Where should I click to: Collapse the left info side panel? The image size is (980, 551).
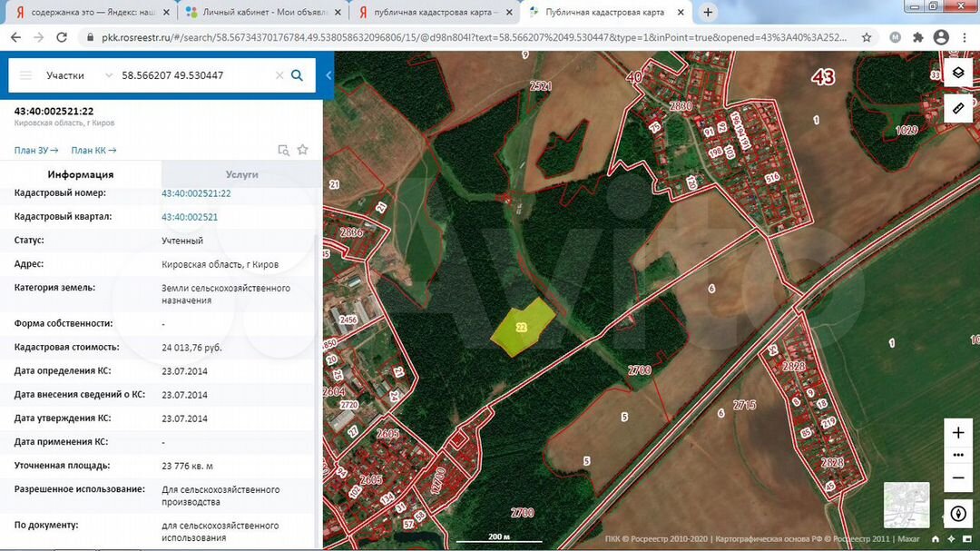click(x=328, y=75)
